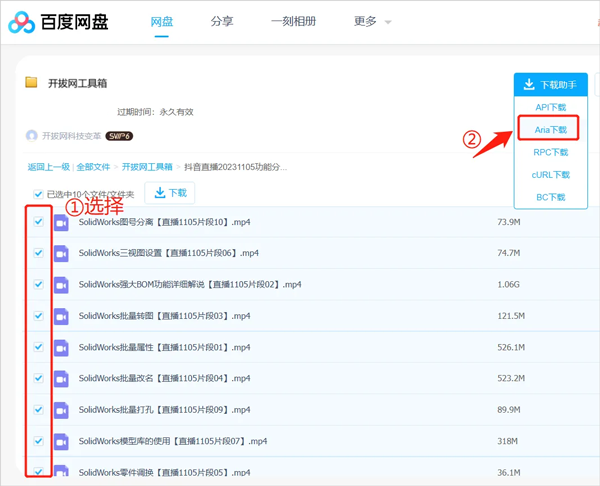
Task: Click file name SolidWorks模型库的使用【直播1105片段07】.mp4
Action: pos(173,441)
